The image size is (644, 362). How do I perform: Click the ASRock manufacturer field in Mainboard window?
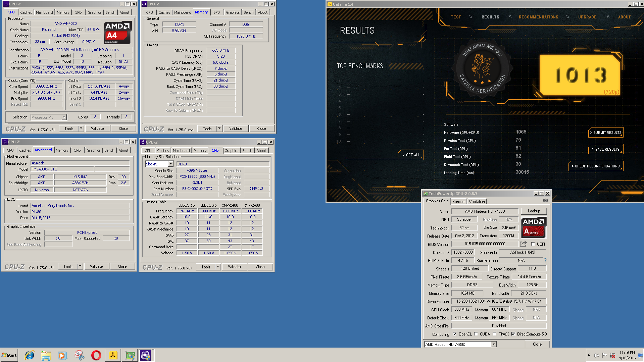click(x=80, y=163)
